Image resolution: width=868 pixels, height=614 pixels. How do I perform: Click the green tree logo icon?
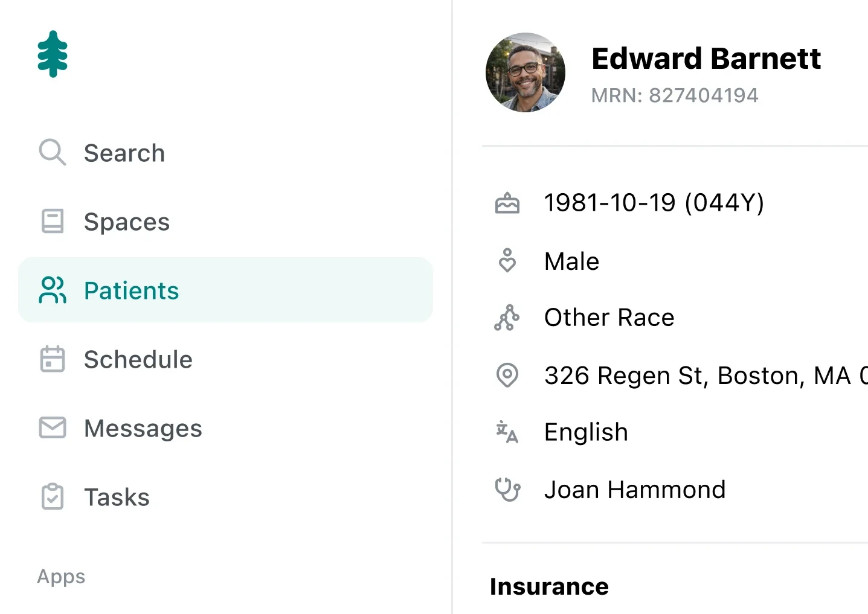[x=53, y=54]
